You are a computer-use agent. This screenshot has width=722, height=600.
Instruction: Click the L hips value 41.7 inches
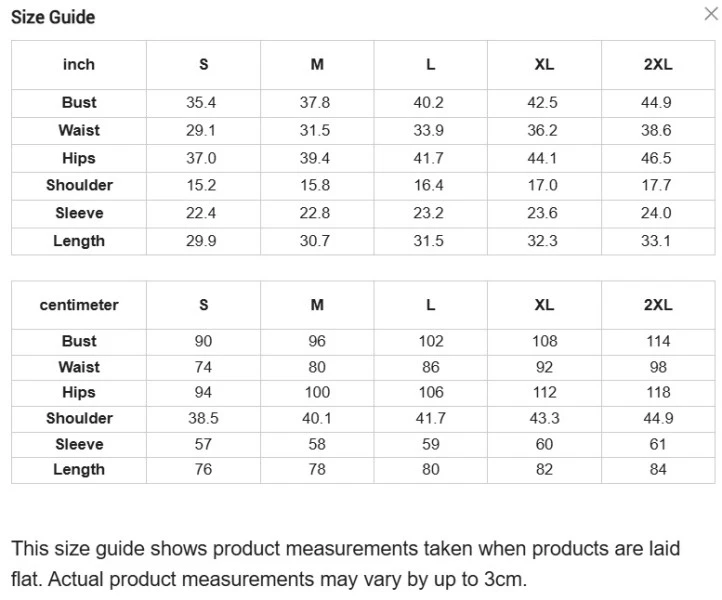coord(430,158)
